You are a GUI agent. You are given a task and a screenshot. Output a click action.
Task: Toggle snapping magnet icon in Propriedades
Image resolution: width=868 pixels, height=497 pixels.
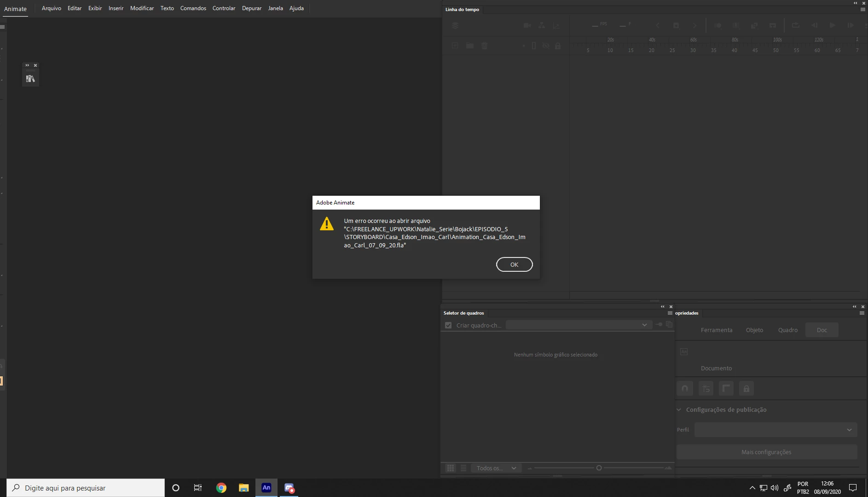pyautogui.click(x=685, y=388)
